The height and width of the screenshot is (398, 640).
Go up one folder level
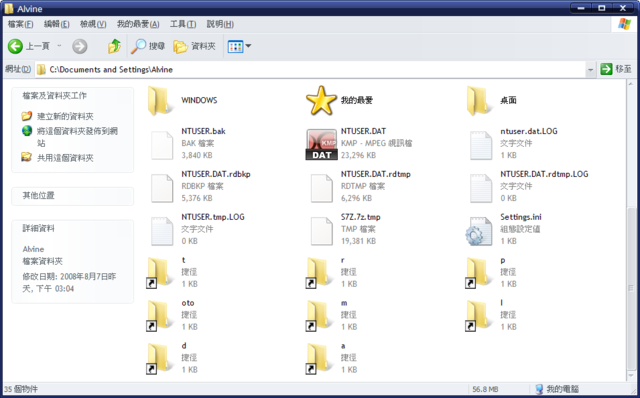(x=115, y=46)
